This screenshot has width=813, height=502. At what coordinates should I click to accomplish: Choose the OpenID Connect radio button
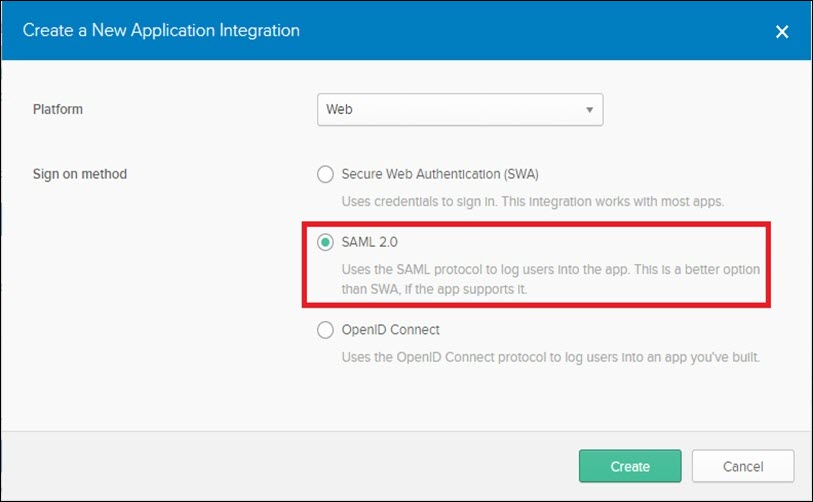pos(325,330)
